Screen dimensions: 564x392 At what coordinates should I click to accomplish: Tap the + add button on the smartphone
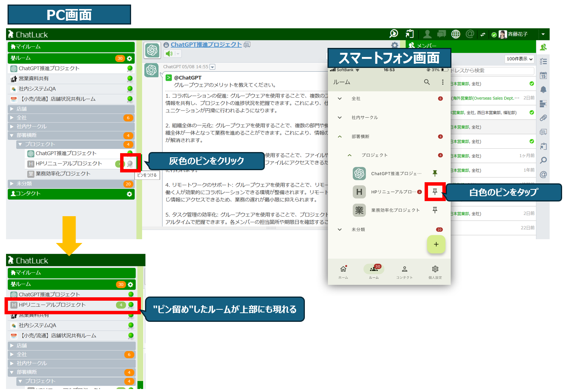coord(436,244)
